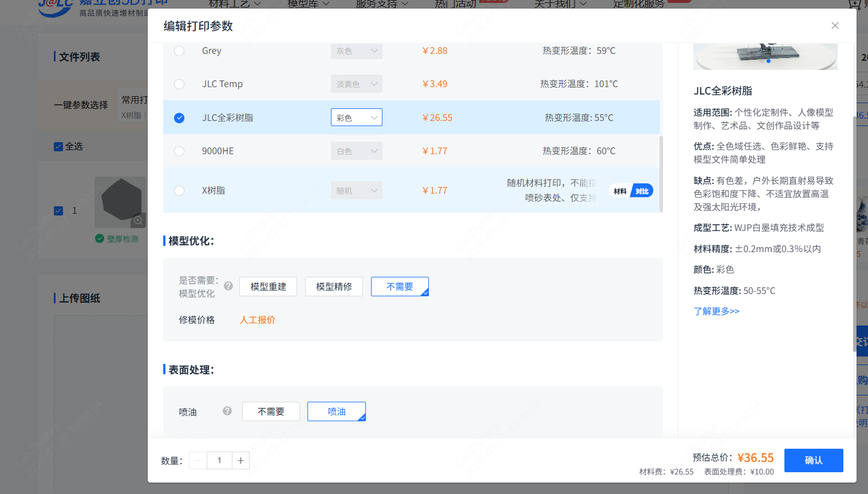Toggle the 全选 checkbox in background page
The width and height of the screenshot is (868, 494).
pyautogui.click(x=58, y=147)
